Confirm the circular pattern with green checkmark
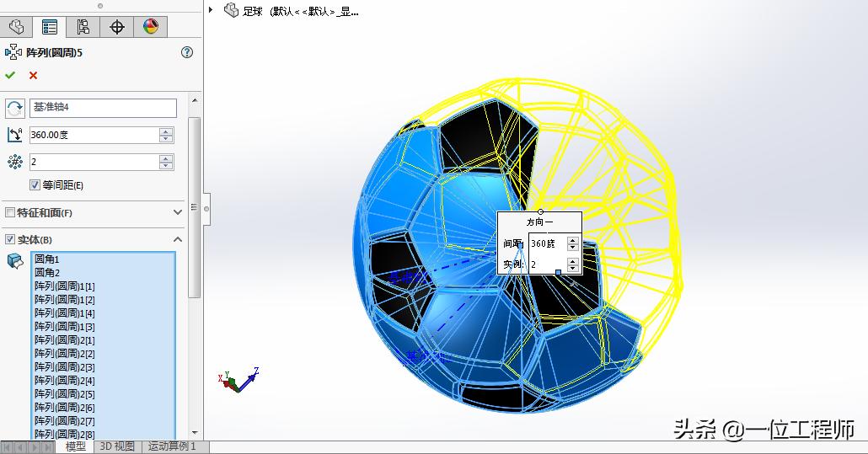This screenshot has height=454, width=868. point(10,76)
